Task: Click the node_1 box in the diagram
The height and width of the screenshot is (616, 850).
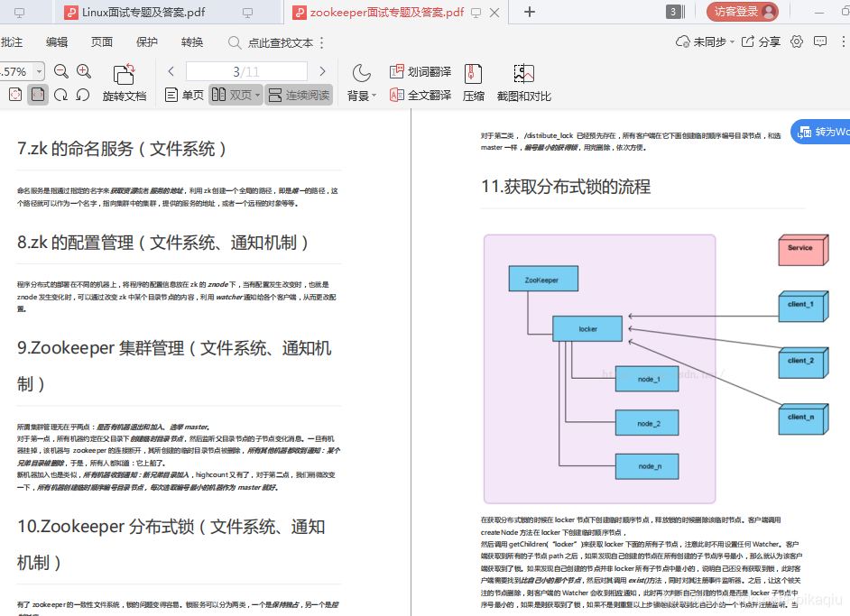Action: point(647,379)
